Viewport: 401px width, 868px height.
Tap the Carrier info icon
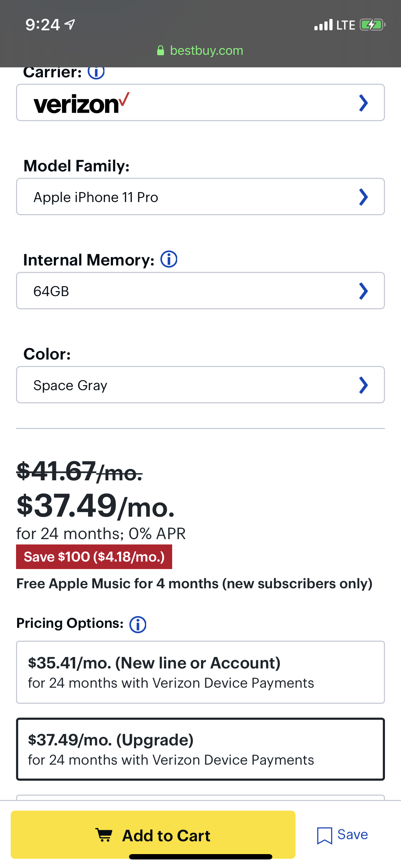(x=96, y=72)
